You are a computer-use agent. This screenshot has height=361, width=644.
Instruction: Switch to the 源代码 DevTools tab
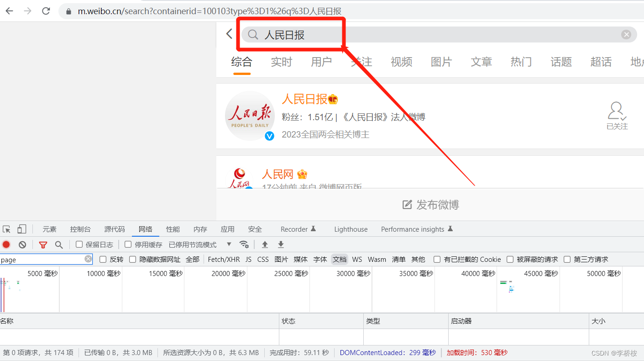[x=115, y=229]
